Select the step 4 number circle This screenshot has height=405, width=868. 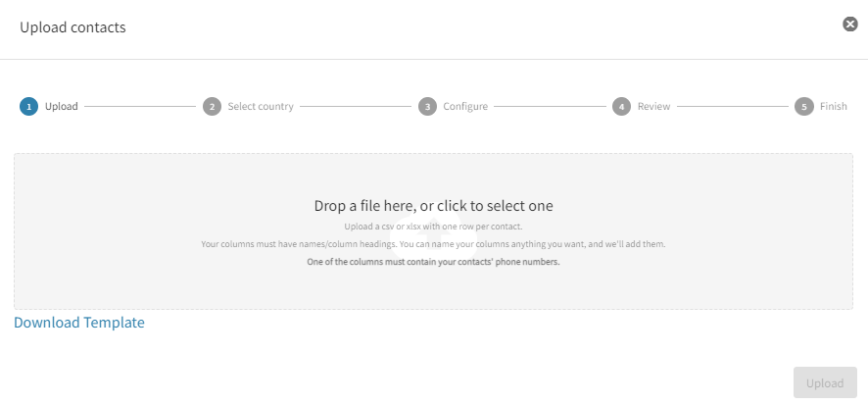(621, 107)
